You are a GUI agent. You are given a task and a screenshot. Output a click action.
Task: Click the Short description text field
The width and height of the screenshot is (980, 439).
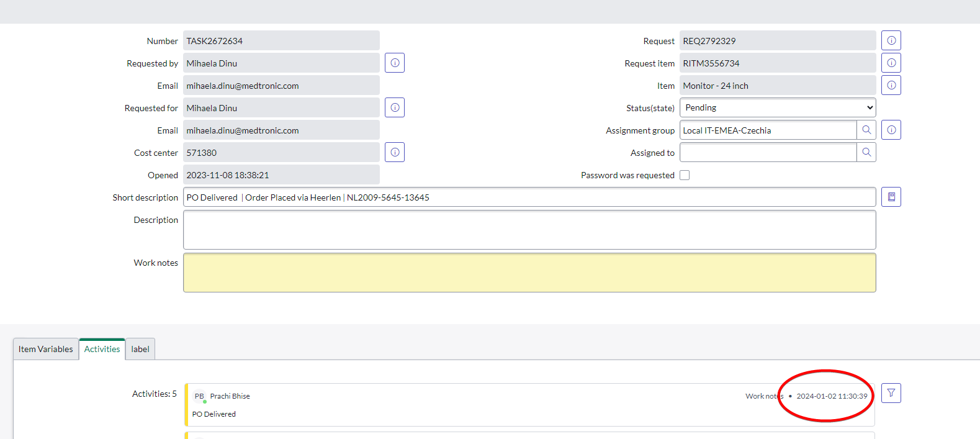pyautogui.click(x=529, y=197)
